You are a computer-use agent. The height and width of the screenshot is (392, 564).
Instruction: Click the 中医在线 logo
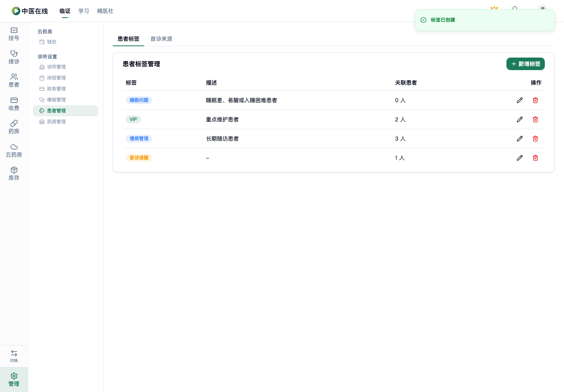(x=30, y=11)
